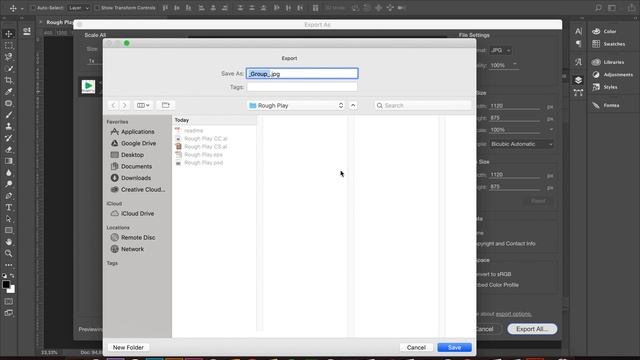
Task: Click the New Folder button
Action: tap(128, 347)
